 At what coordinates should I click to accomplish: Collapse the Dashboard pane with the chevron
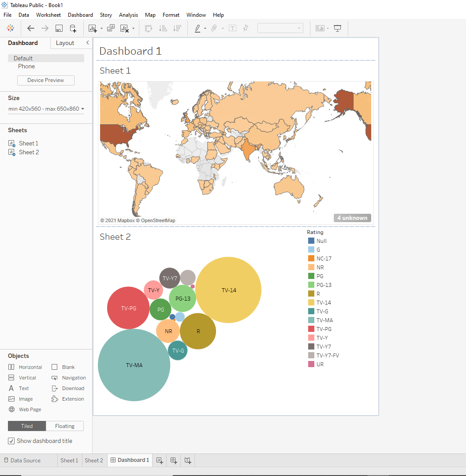coord(87,43)
